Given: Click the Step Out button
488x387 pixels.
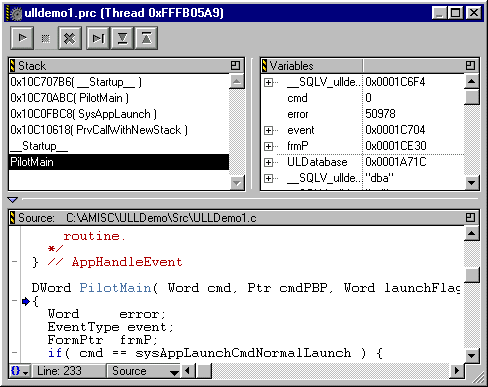Looking at the screenshot, I should 146,38.
